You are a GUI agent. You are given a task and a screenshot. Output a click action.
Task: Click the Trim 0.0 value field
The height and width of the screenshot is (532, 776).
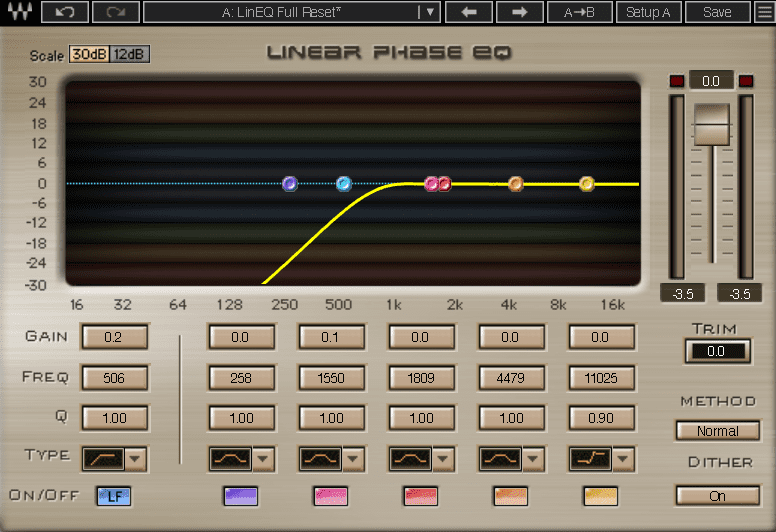tap(717, 351)
